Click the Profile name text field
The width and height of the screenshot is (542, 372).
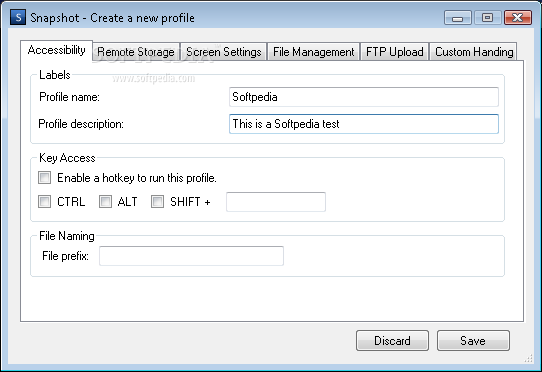pyautogui.click(x=364, y=97)
